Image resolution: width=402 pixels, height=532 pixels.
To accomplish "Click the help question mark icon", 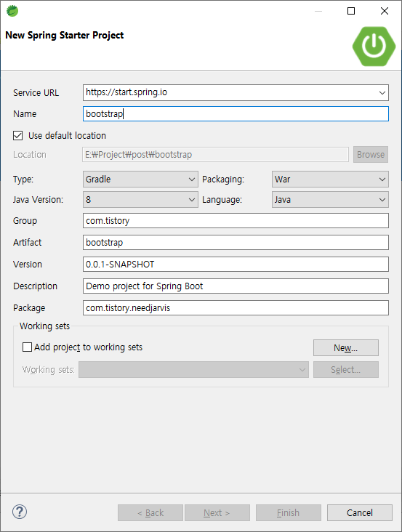I will tap(20, 512).
